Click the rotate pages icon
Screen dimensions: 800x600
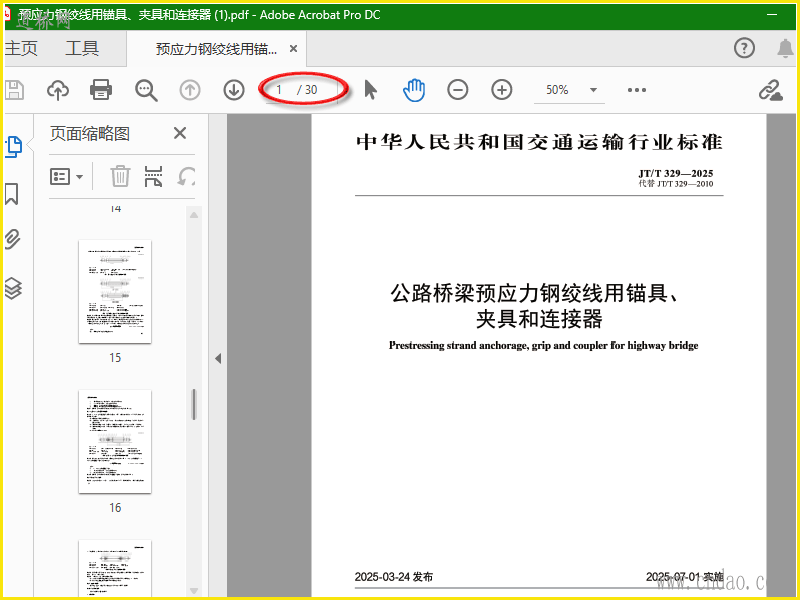(186, 176)
